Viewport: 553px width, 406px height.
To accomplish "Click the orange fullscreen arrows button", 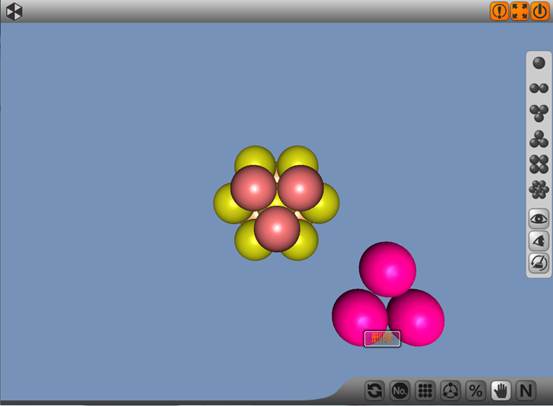I will coord(519,11).
